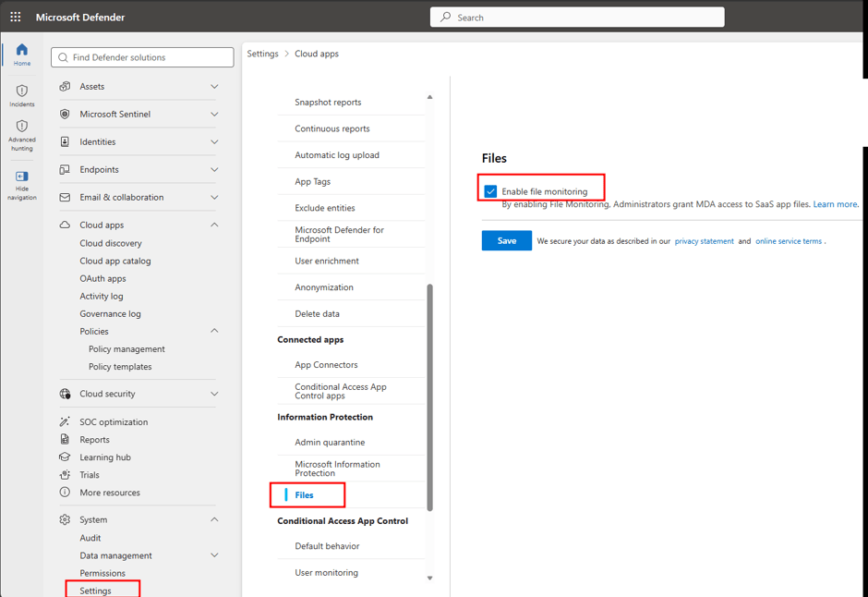Expand the Cloud security chevron
Screen dimensions: 868x597
coord(214,394)
